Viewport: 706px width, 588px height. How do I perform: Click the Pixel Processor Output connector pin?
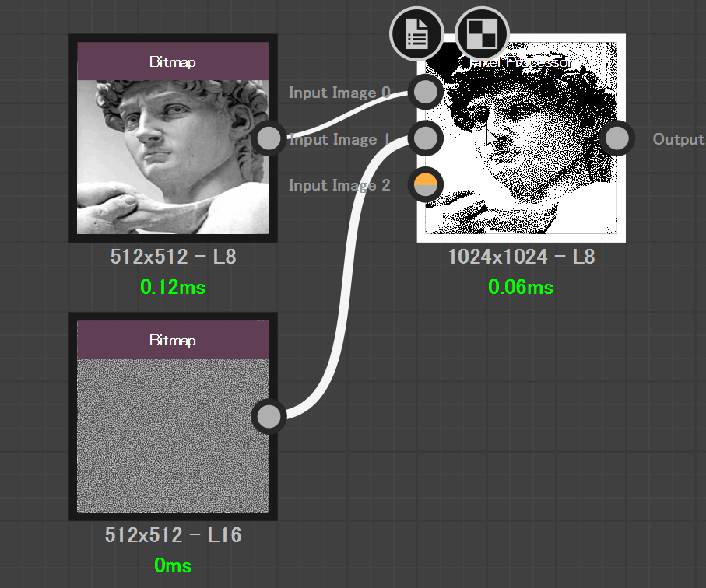616,138
